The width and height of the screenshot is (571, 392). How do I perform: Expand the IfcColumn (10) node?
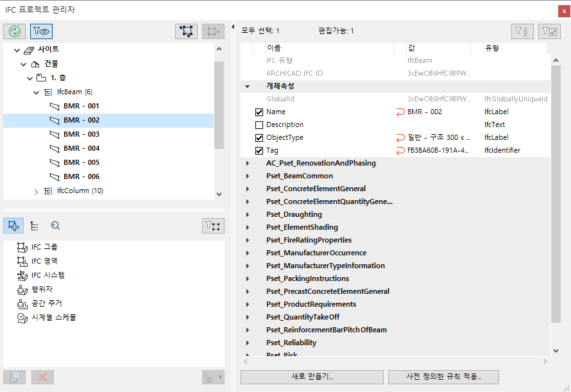pos(36,192)
